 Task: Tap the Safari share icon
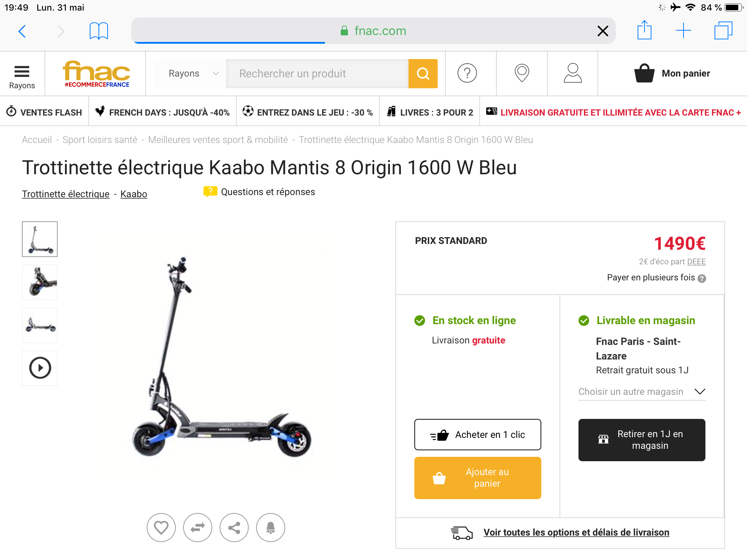tap(644, 30)
